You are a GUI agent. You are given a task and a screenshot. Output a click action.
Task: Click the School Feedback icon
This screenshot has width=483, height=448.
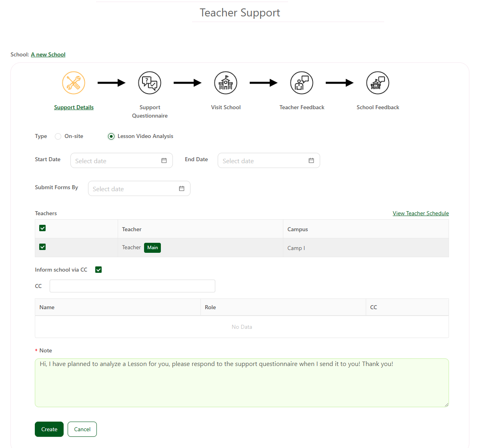[378, 83]
